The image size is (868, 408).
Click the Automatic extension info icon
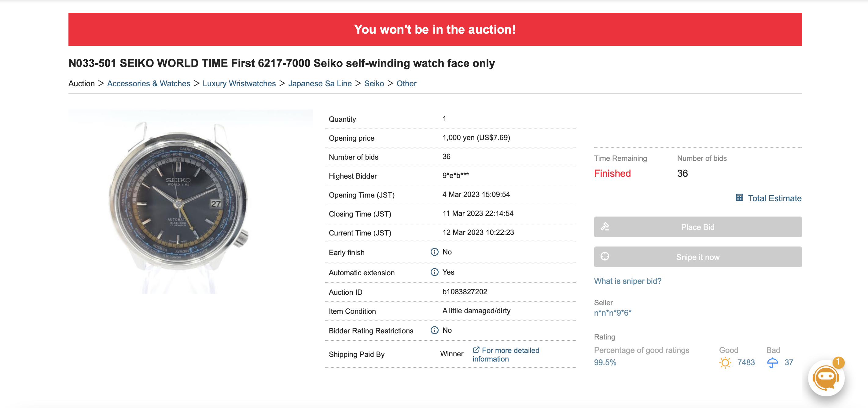(434, 272)
